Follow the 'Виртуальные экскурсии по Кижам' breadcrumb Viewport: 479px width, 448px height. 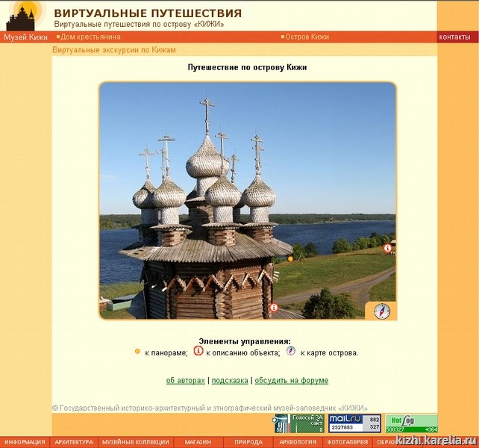coord(114,50)
